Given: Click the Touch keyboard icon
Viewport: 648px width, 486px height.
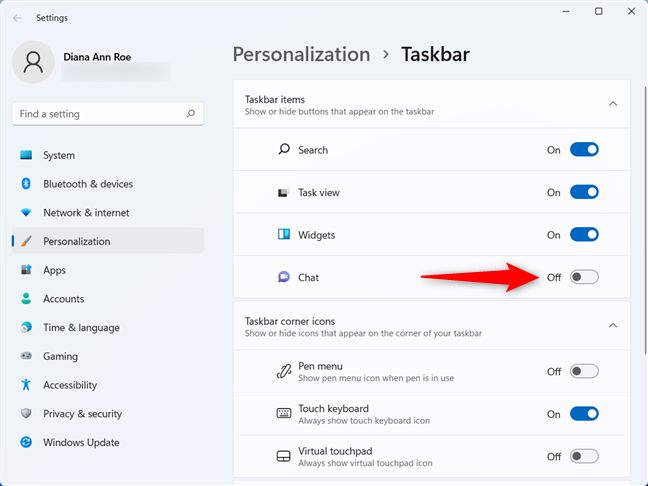Looking at the screenshot, I should click(284, 413).
